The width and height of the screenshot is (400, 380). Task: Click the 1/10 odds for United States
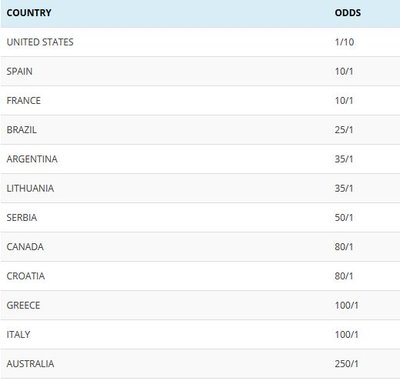[344, 42]
